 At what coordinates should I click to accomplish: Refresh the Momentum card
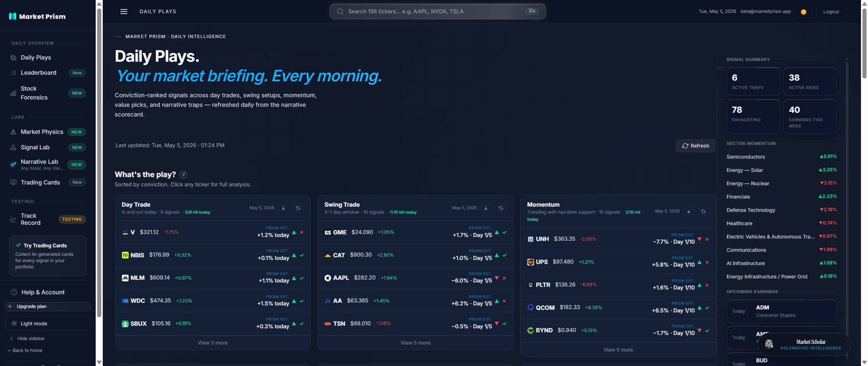[x=703, y=211]
